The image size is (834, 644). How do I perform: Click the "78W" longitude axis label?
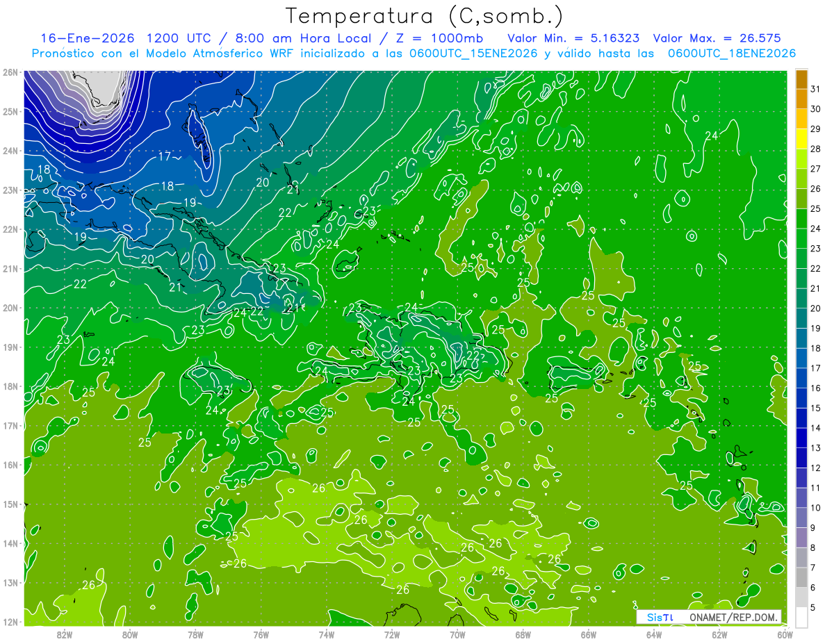click(195, 634)
